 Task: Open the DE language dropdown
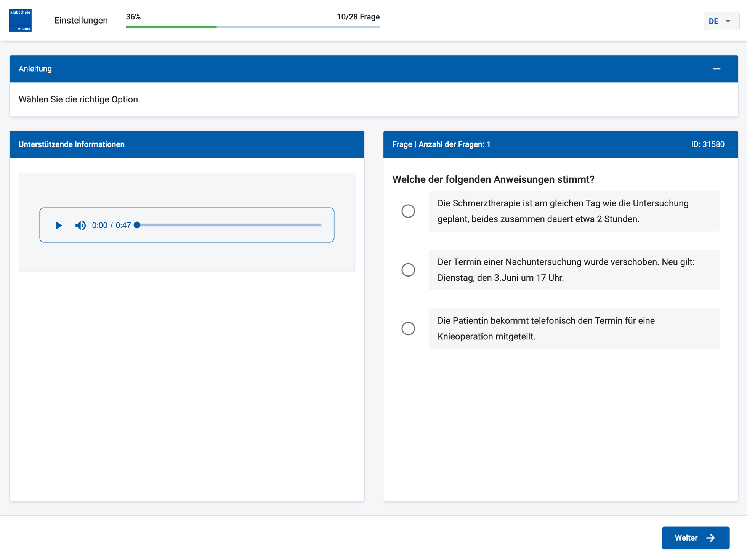tap(714, 21)
